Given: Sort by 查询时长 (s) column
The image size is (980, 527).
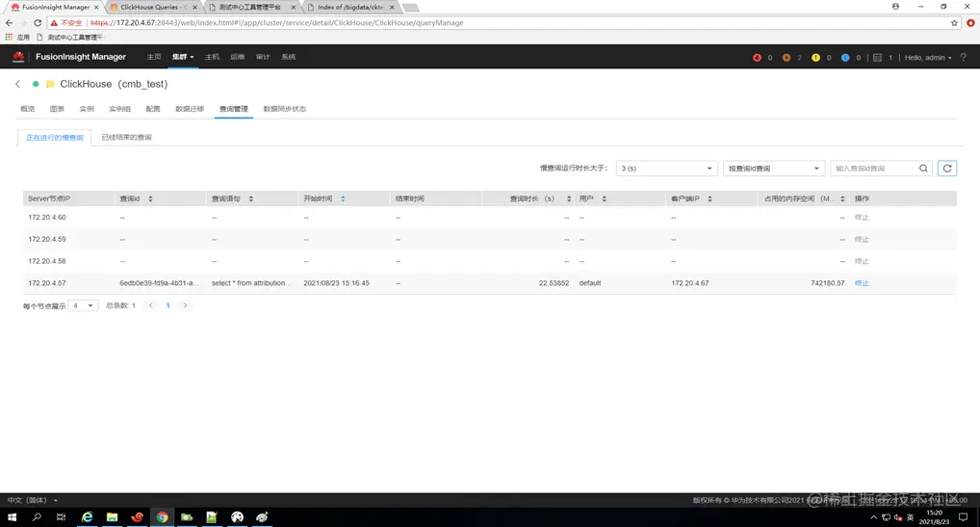Looking at the screenshot, I should (x=569, y=198).
